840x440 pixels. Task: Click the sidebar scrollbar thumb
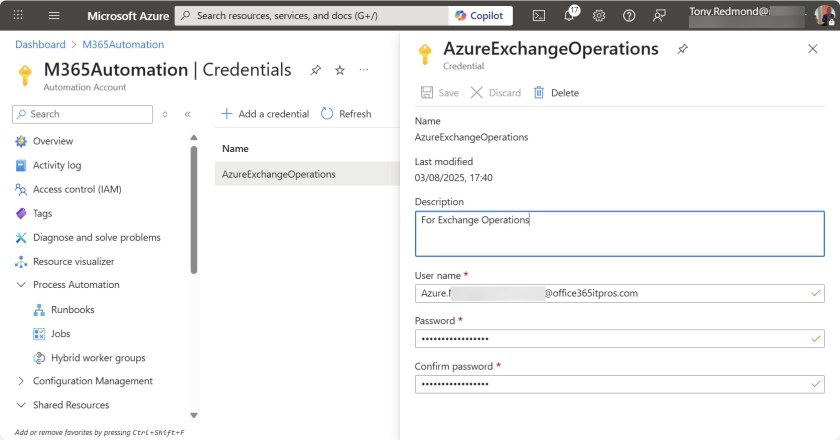pos(194,210)
